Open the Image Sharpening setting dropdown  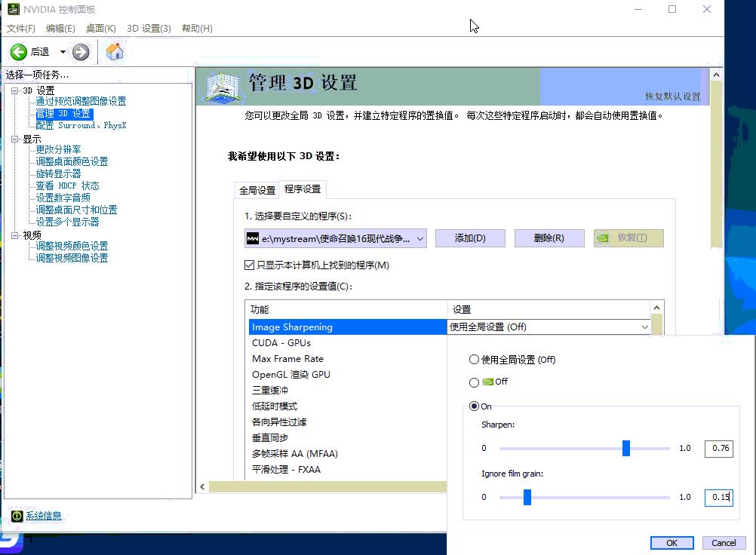tap(644, 327)
